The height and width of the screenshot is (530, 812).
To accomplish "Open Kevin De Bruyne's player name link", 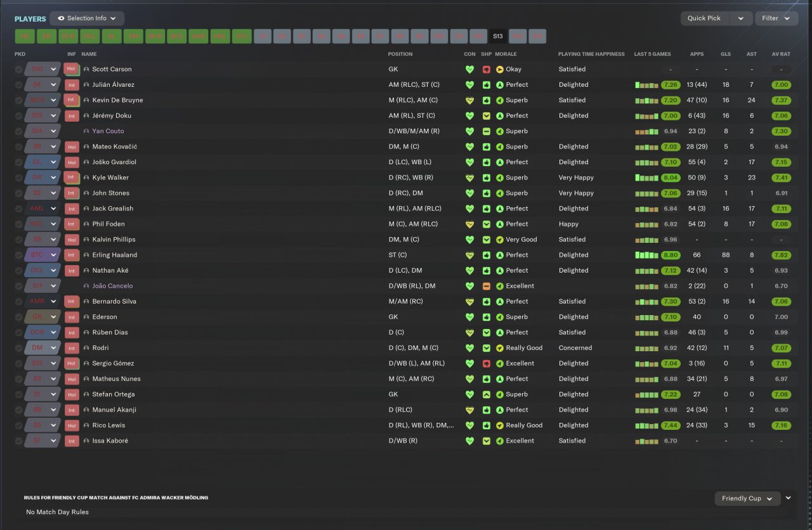I will pos(117,100).
